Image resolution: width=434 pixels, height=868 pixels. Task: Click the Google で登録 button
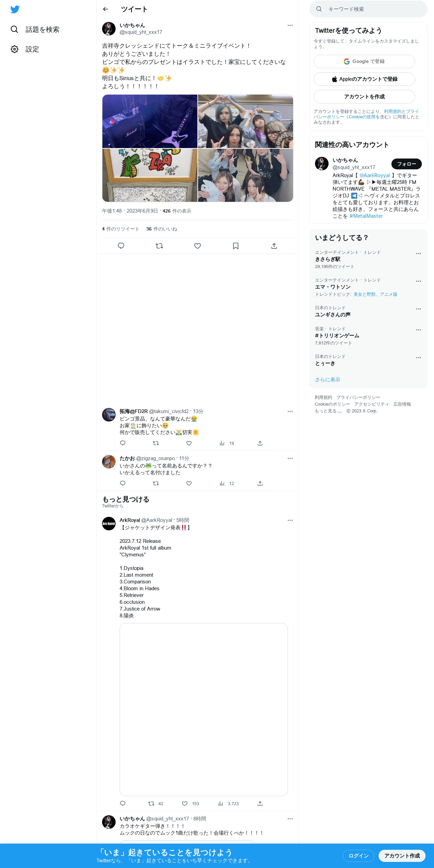[x=364, y=62]
